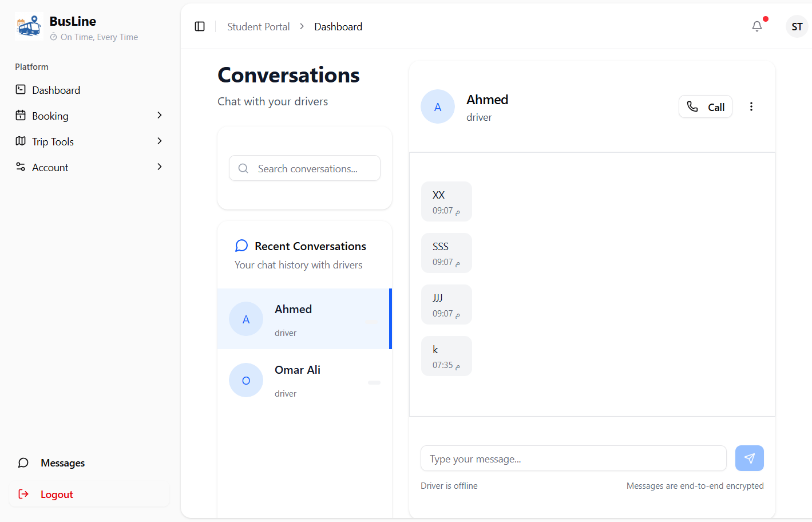The image size is (812, 522).
Task: Call driver Ahmed
Action: point(705,106)
